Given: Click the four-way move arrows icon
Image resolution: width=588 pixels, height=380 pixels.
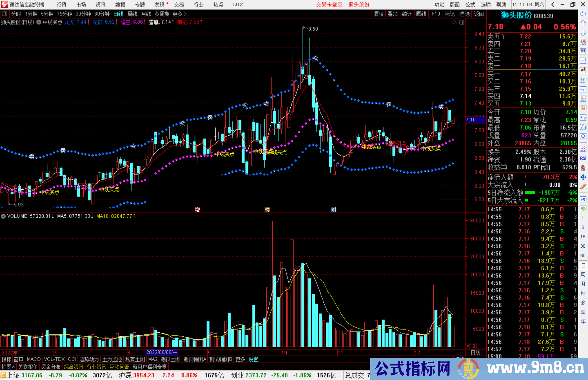Looking at the screenshot, I should coord(583,177).
